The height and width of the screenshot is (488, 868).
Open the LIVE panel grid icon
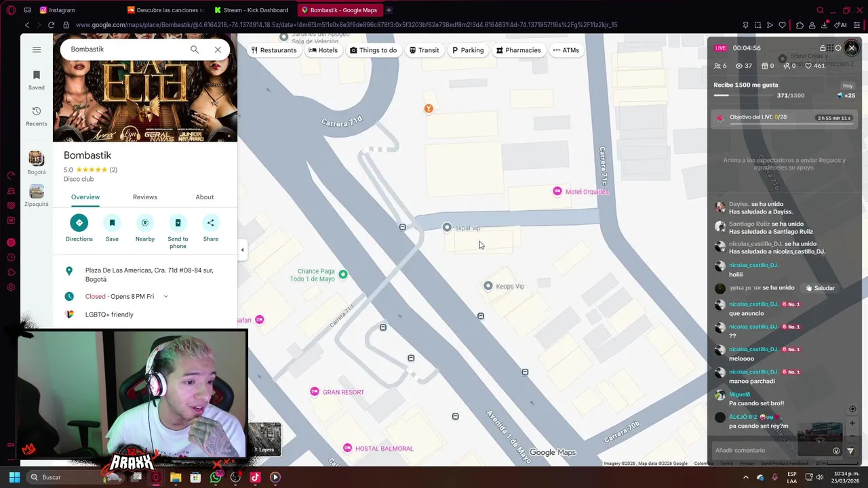[830, 48]
